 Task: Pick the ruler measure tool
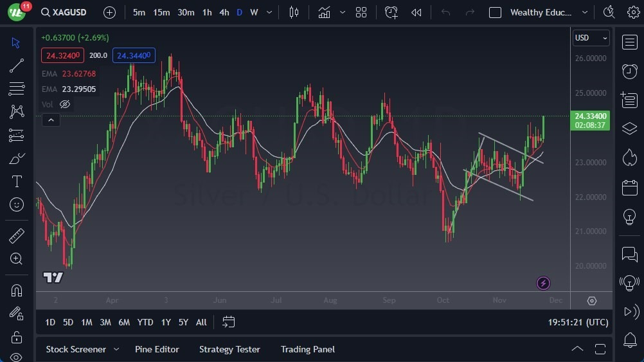click(17, 236)
